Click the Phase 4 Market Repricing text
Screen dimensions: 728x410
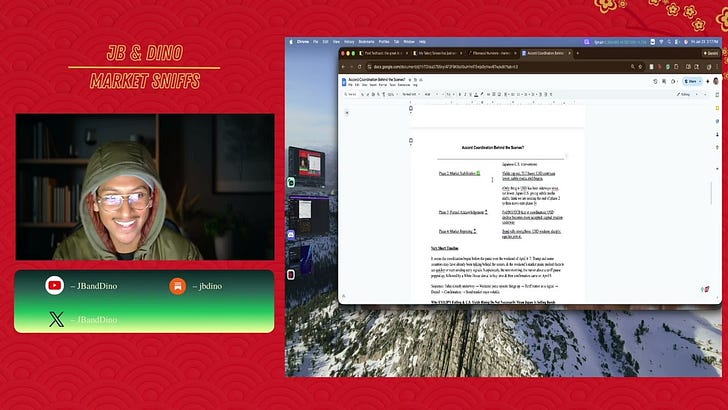pyautogui.click(x=456, y=231)
